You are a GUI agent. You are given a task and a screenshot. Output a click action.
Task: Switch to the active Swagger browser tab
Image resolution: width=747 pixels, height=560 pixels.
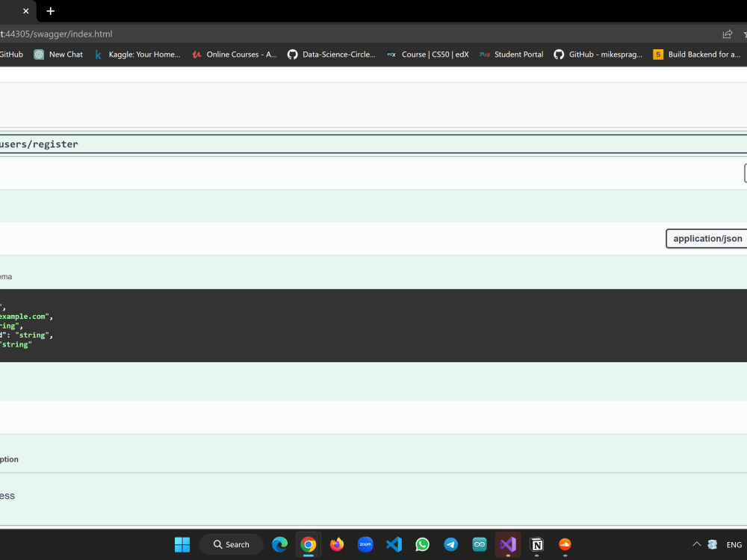[x=11, y=11]
